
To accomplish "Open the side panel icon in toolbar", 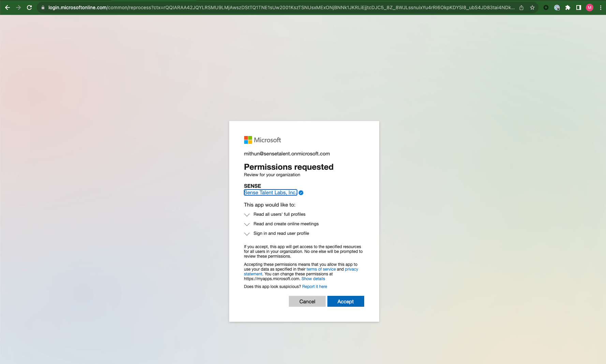I will point(579,7).
